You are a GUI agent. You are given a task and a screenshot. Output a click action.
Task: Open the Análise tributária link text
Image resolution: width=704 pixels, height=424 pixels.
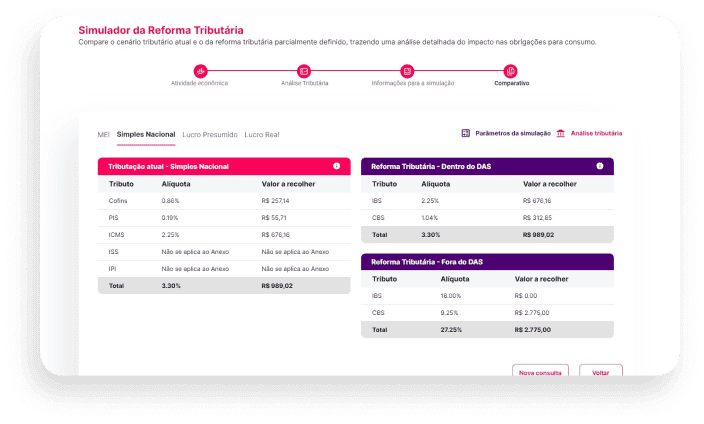[x=597, y=133]
